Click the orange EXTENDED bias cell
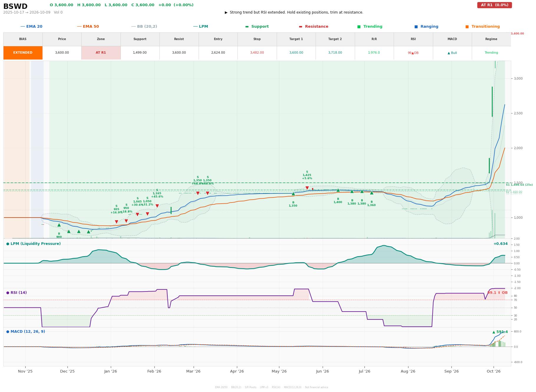Viewport: 536px width, 392px height. (23, 53)
